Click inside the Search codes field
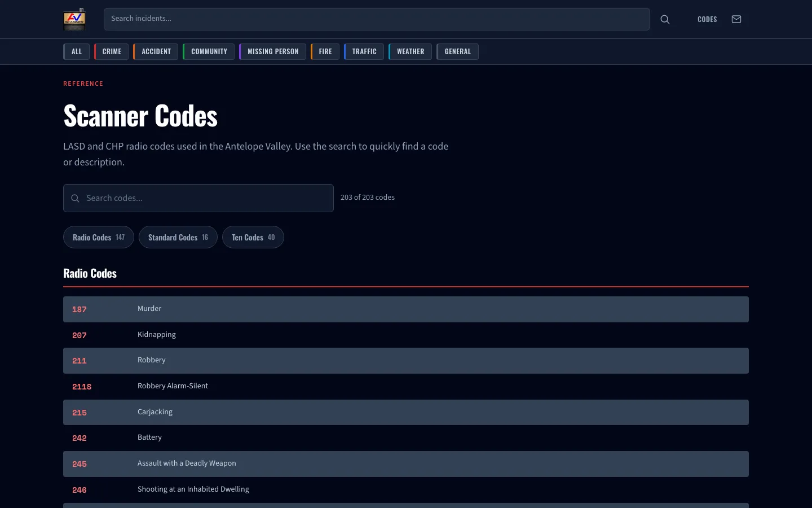 [203, 198]
